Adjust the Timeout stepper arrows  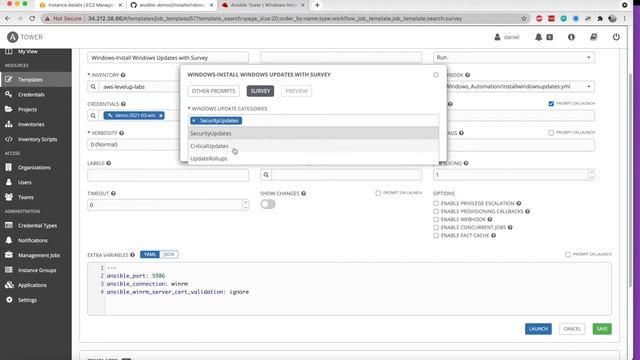click(x=245, y=205)
